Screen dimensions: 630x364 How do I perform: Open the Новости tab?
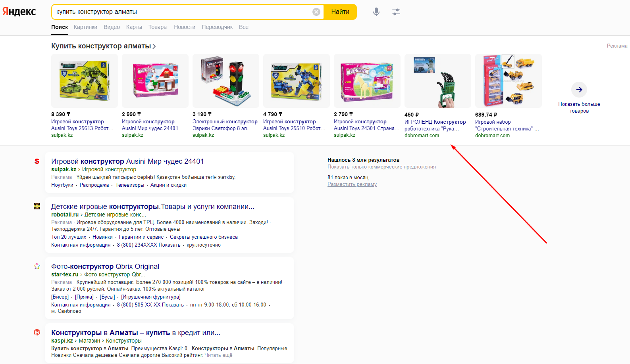pyautogui.click(x=185, y=27)
